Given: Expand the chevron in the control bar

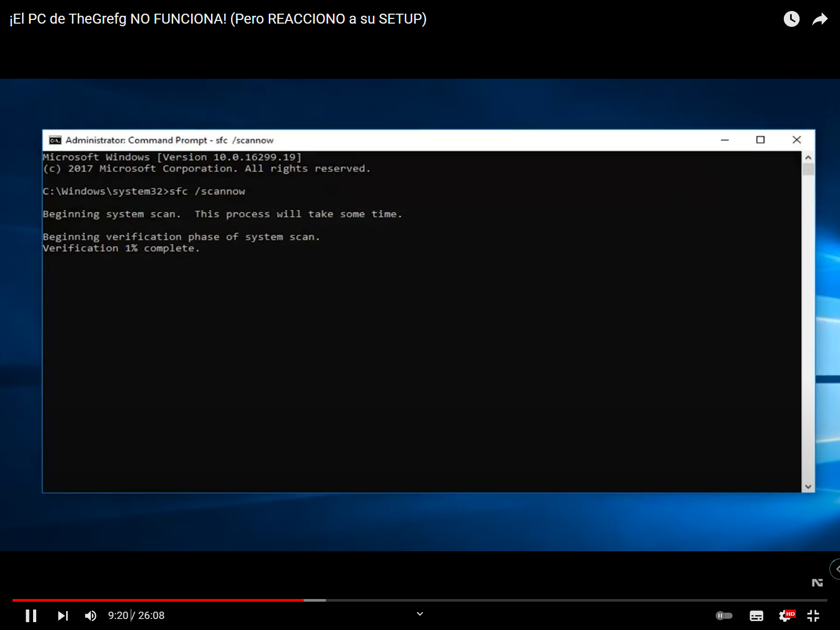Looking at the screenshot, I should point(420,614).
